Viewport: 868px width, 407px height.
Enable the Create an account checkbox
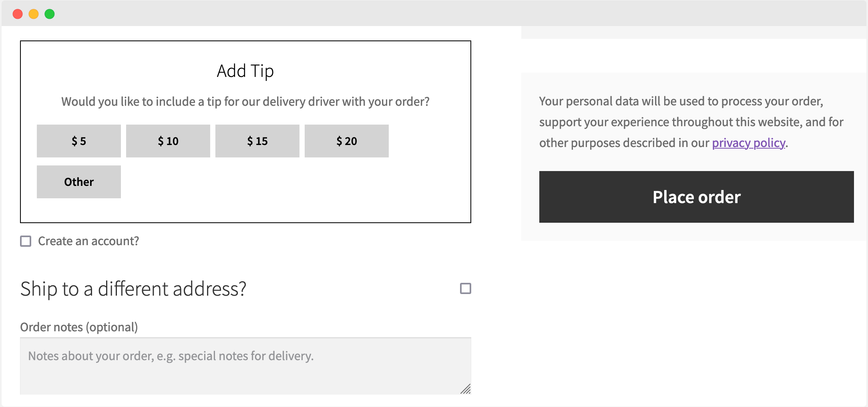point(26,241)
